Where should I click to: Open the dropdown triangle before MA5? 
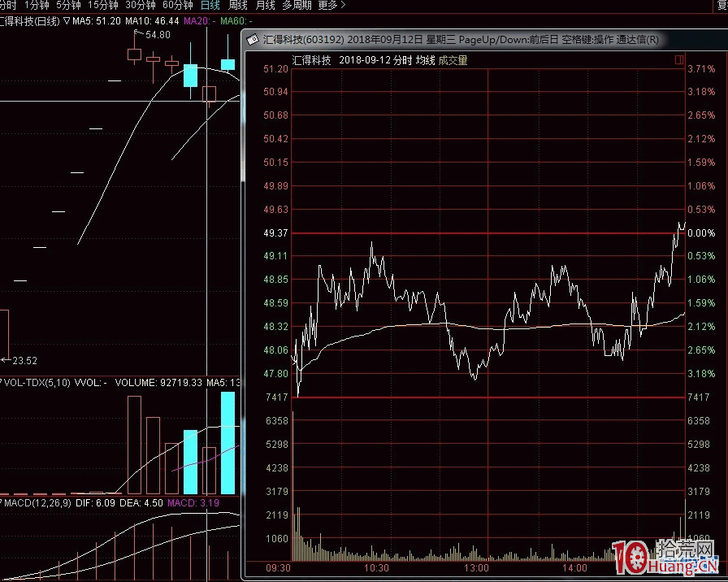[x=66, y=20]
